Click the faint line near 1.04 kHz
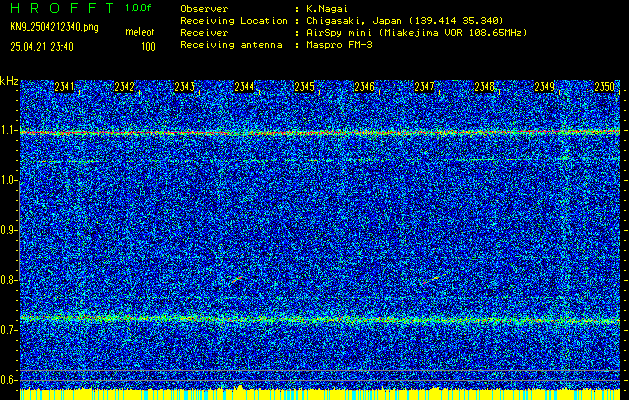 pyautogui.click(x=320, y=160)
